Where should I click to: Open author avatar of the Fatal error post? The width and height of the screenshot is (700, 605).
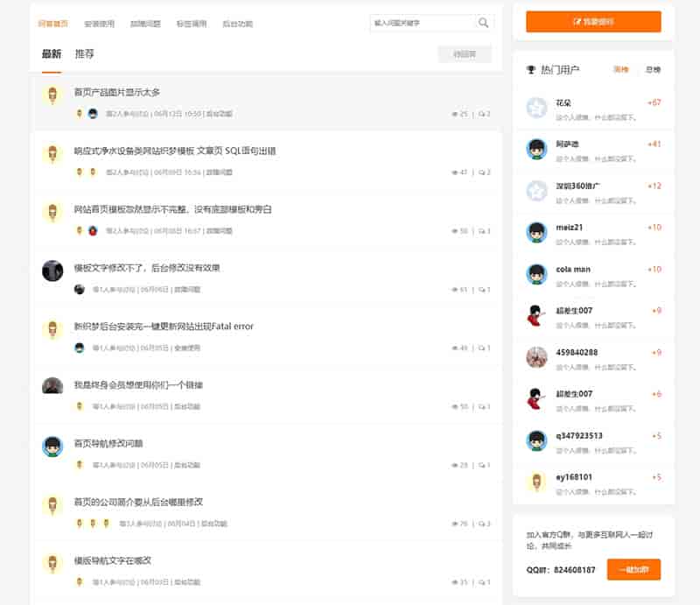pyautogui.click(x=52, y=329)
